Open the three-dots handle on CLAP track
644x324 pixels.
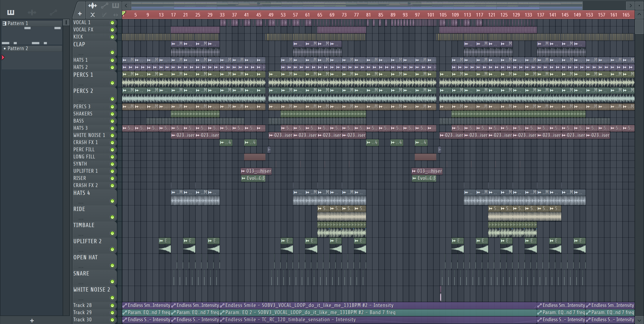tap(80, 54)
